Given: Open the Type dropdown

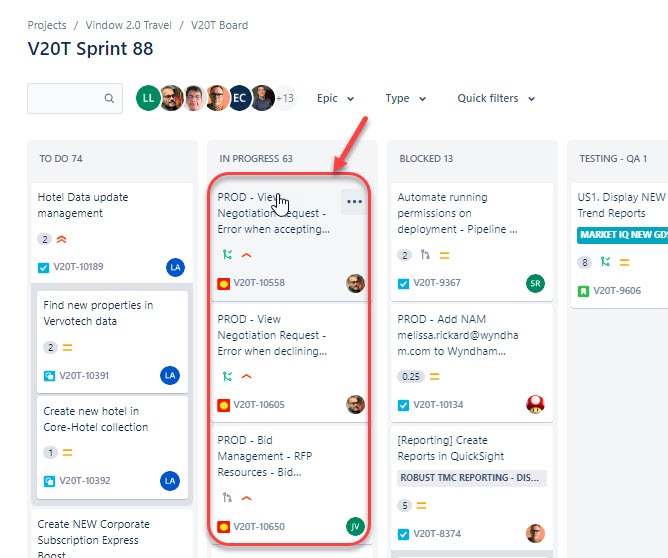Looking at the screenshot, I should click(406, 98).
